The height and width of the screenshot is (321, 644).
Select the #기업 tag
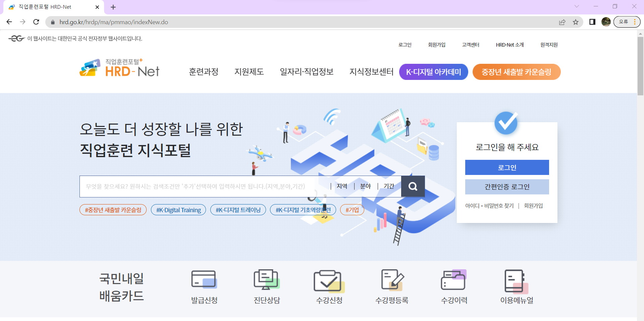click(352, 210)
